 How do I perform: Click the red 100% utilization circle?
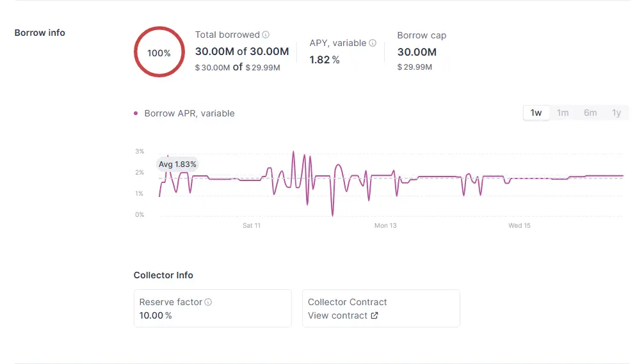click(159, 52)
